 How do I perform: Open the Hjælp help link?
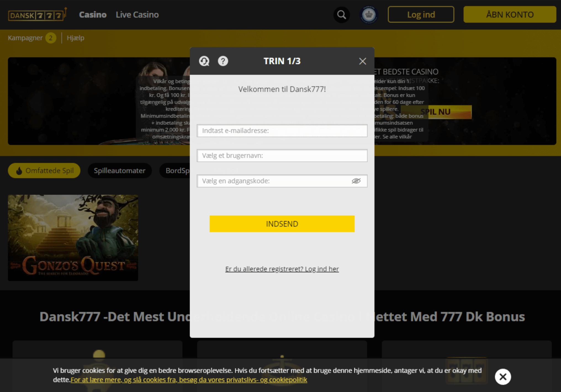click(75, 38)
